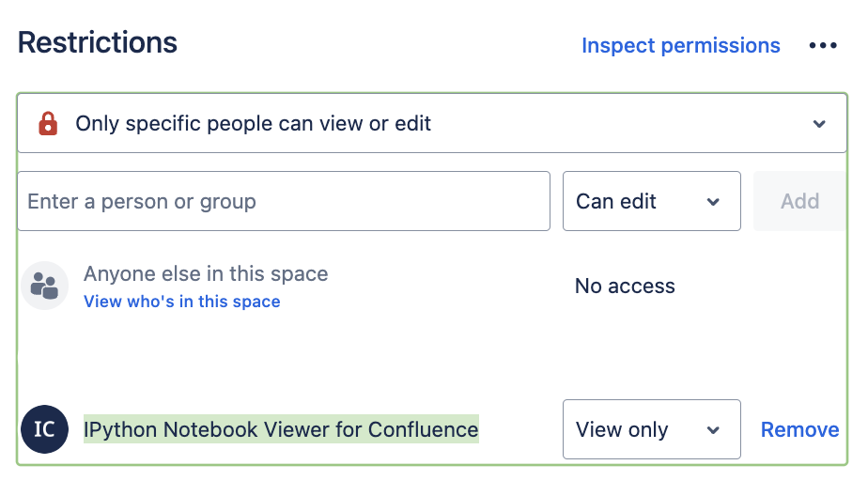The image size is (868, 496).
Task: Click Inspect permissions link
Action: 680,46
